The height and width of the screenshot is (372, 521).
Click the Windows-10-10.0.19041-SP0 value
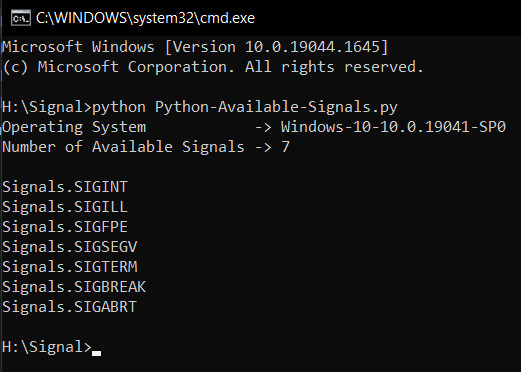click(393, 127)
